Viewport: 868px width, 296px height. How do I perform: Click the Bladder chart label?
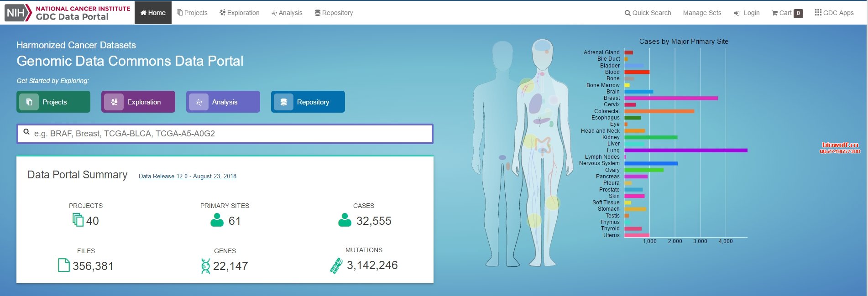click(x=610, y=66)
